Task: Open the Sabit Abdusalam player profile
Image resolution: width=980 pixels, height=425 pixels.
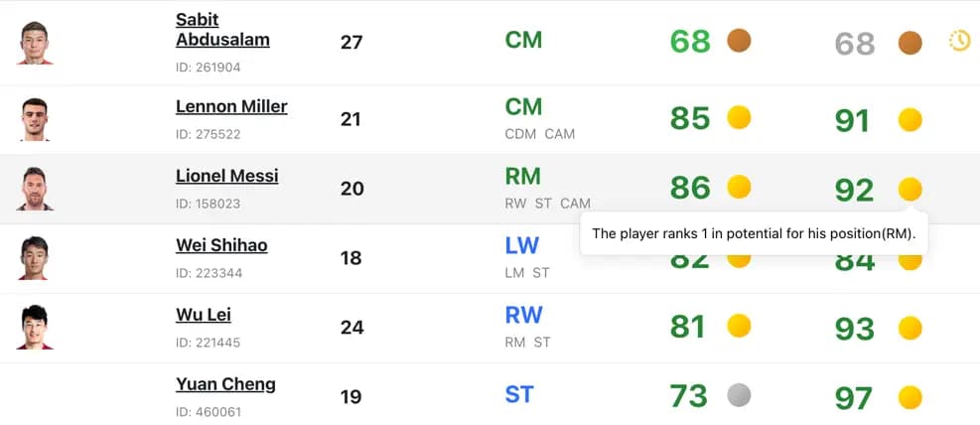Action: pos(222,30)
